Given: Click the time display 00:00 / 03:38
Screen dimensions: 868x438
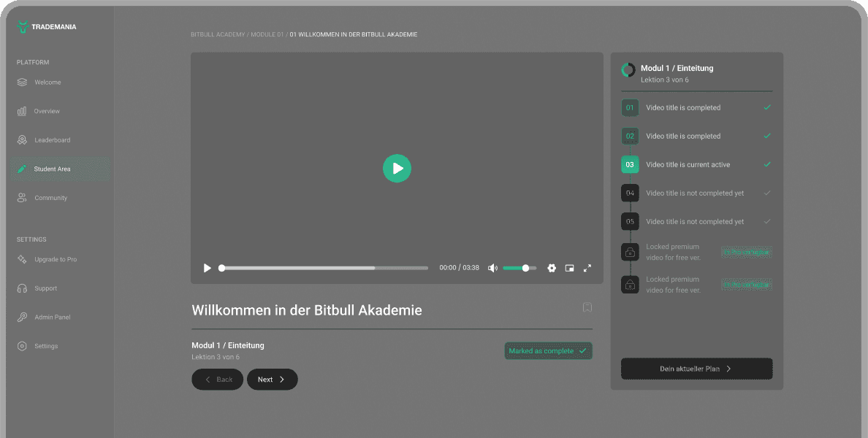Looking at the screenshot, I should (x=459, y=268).
